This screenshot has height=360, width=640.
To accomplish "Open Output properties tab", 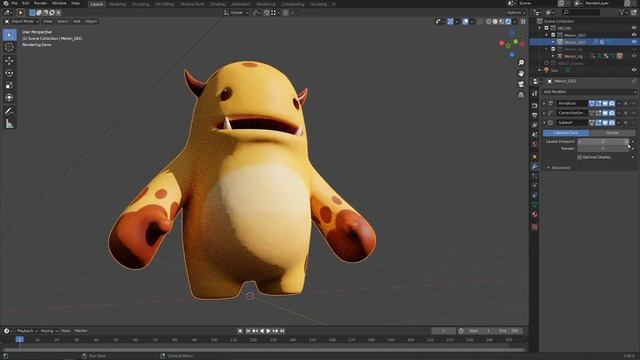I will click(x=535, y=116).
